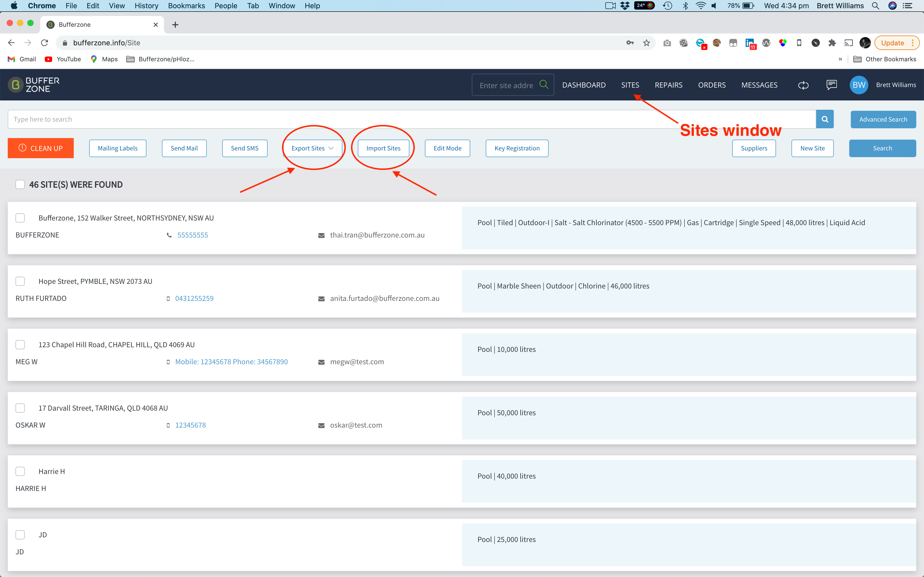Open the History menu in menu bar
This screenshot has height=577, width=924.
146,6
